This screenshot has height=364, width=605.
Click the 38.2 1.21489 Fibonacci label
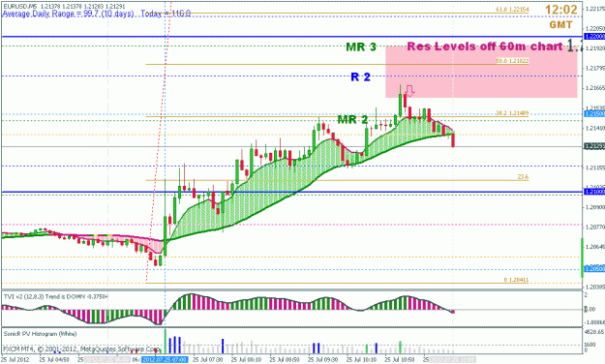512,113
